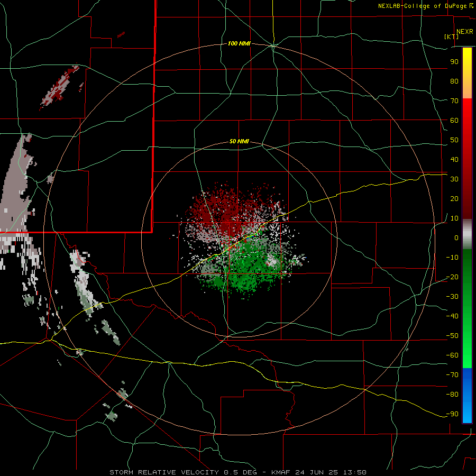Select the -30 velocity scale label

tap(452, 297)
